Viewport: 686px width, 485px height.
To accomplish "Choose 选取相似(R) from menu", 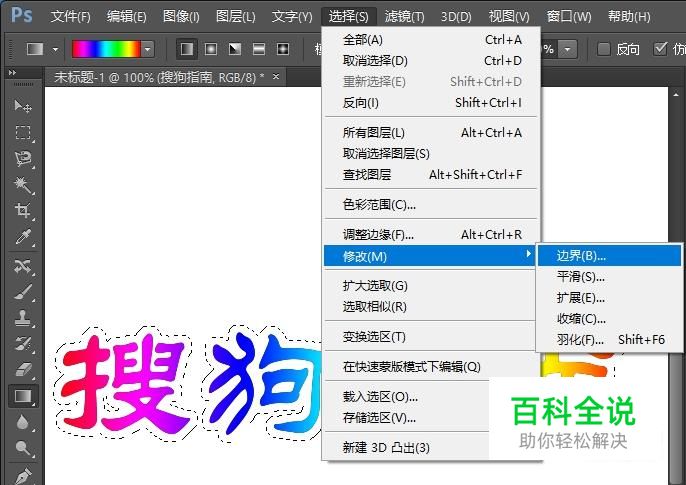I will (x=430, y=307).
